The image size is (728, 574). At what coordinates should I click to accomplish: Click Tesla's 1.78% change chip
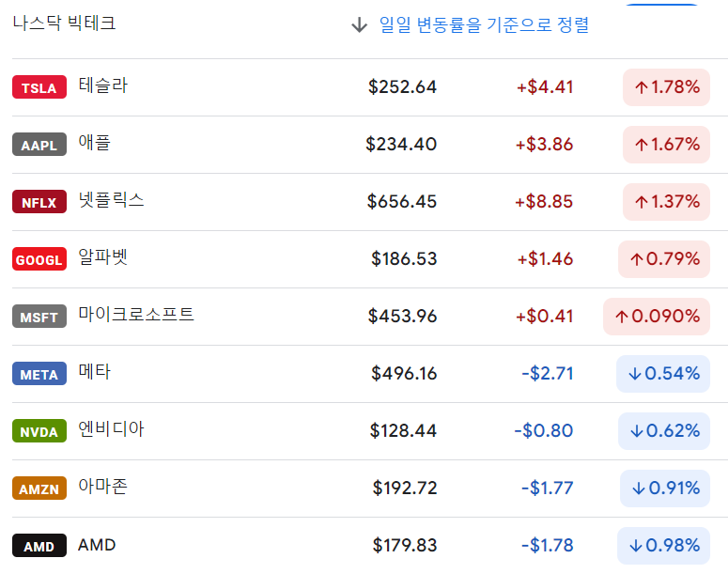coord(666,87)
